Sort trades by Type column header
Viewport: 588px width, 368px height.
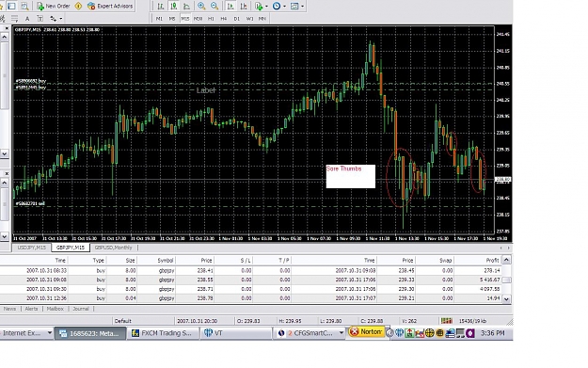click(87, 260)
